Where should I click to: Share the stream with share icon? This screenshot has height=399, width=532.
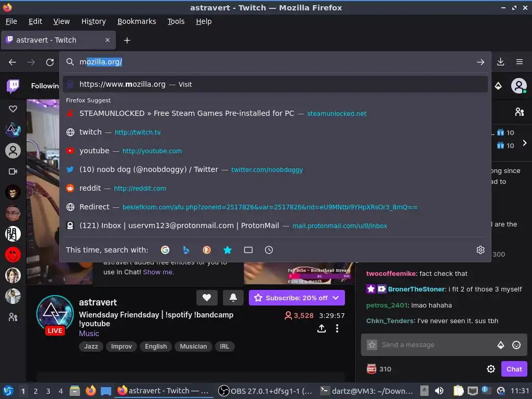pos(322,328)
